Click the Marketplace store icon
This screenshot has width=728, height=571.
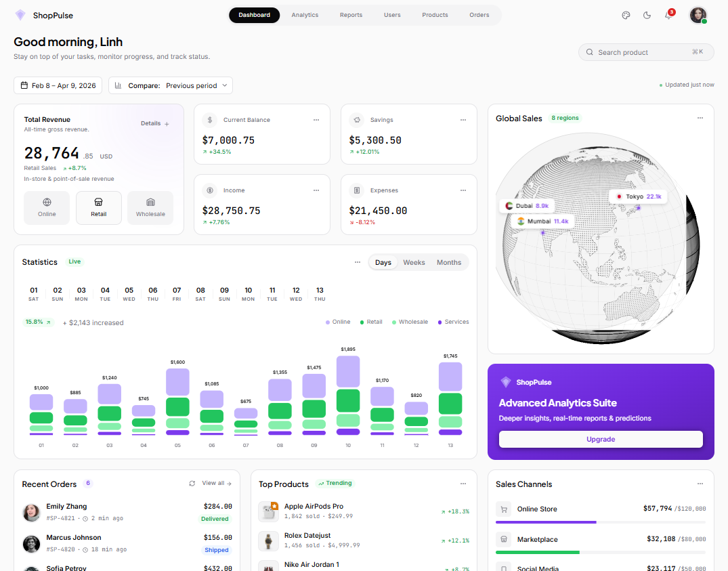pos(504,539)
